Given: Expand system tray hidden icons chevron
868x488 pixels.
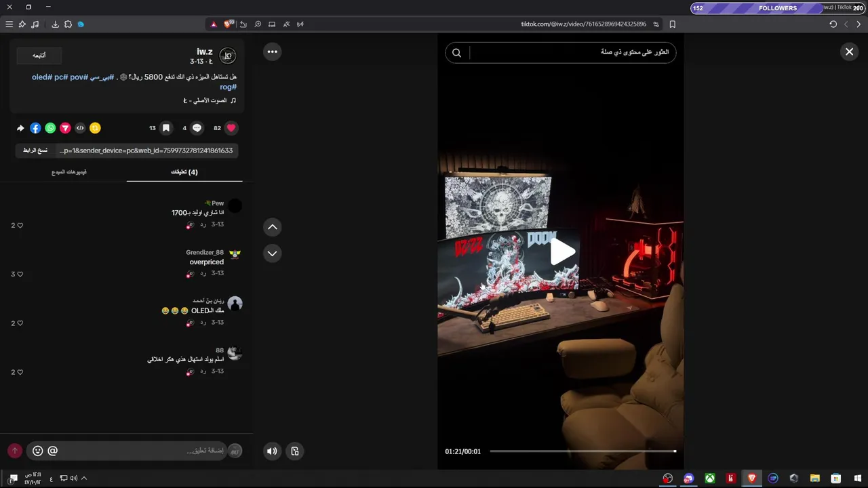Looking at the screenshot, I should pos(84,478).
